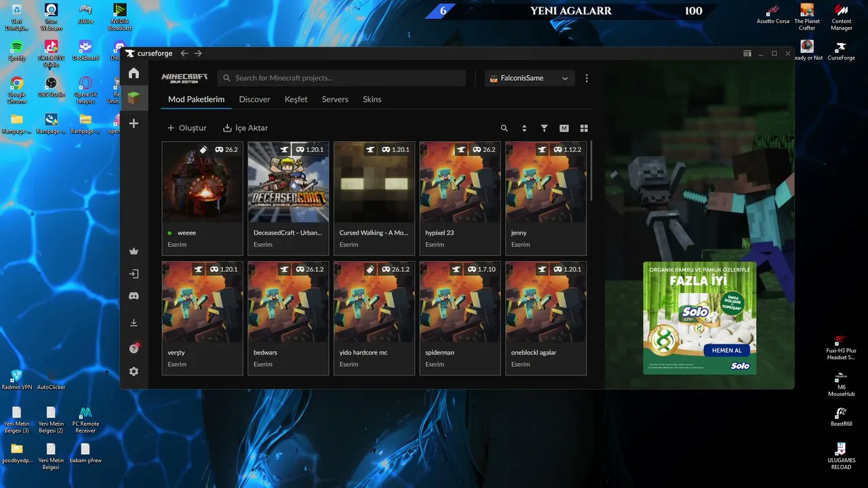The image size is (868, 488).
Task: Click the modpack search magnifier icon
Action: [504, 128]
